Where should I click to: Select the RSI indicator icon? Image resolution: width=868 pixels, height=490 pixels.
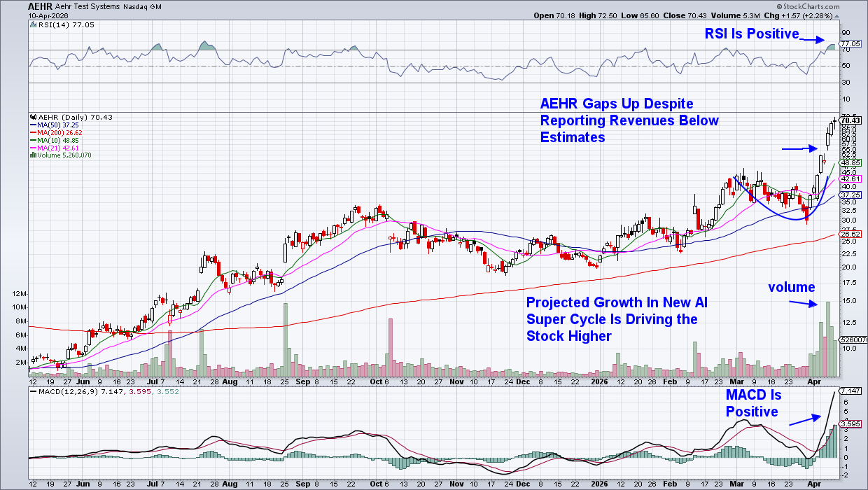pos(34,24)
